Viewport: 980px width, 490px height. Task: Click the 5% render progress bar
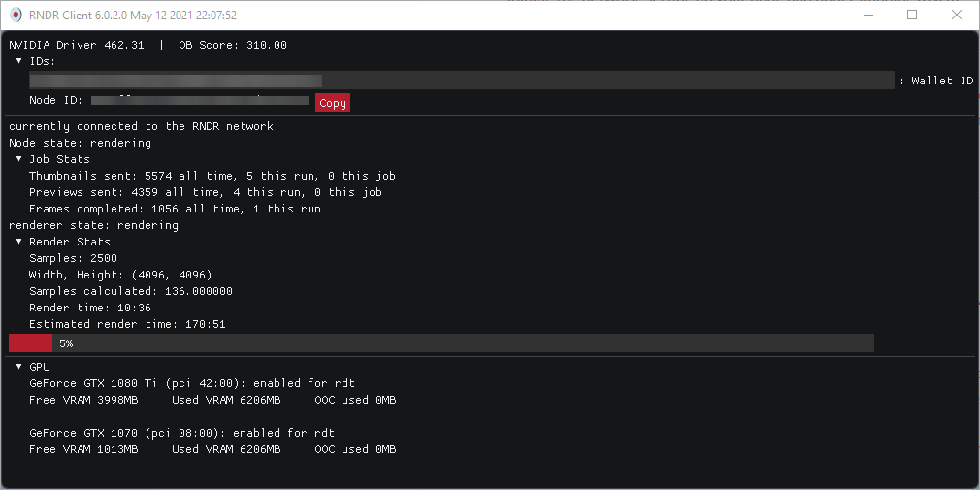[441, 343]
